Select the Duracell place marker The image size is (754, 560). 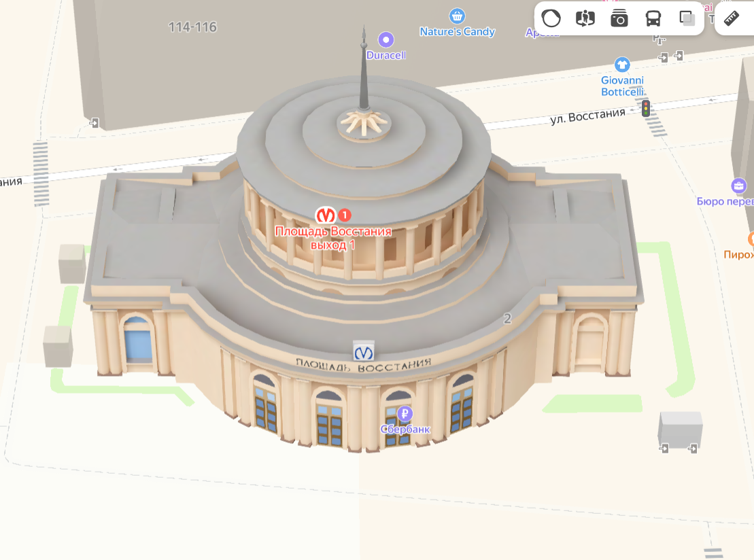(x=385, y=39)
